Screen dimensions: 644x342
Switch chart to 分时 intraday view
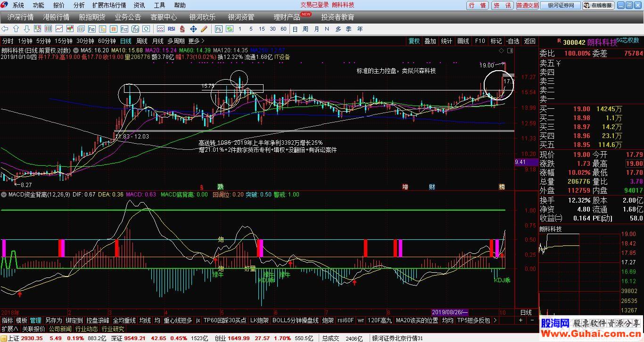[x=8, y=41]
